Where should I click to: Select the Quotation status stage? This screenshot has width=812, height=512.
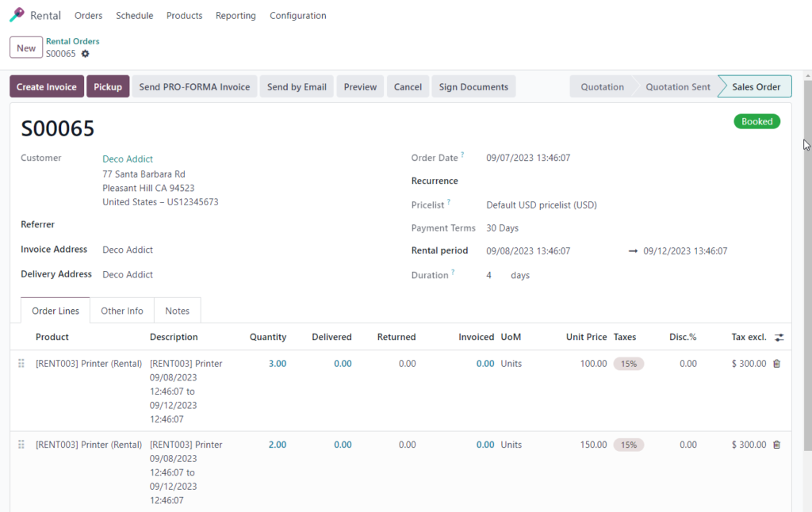pyautogui.click(x=603, y=86)
